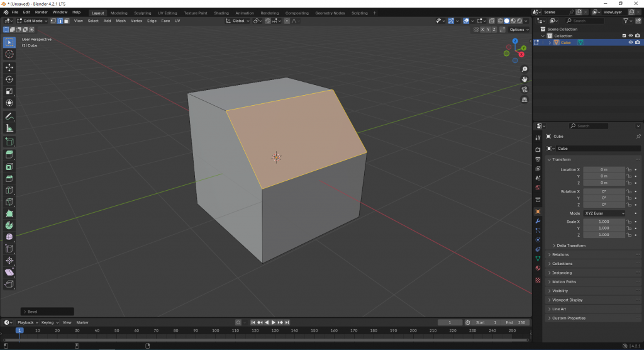This screenshot has width=644, height=350.
Task: Jump to the end frame
Action: pyautogui.click(x=287, y=322)
